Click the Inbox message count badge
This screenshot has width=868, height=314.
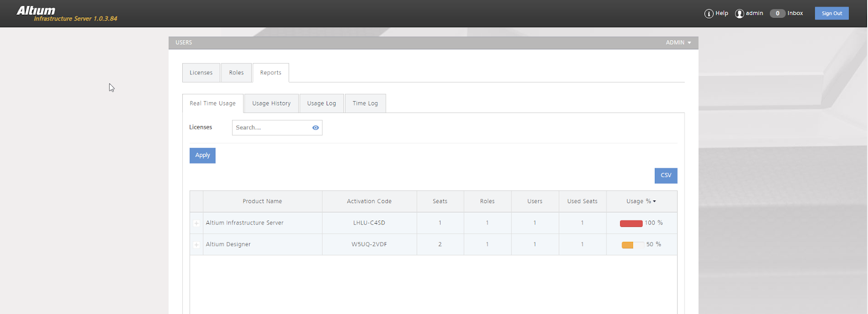(x=777, y=14)
